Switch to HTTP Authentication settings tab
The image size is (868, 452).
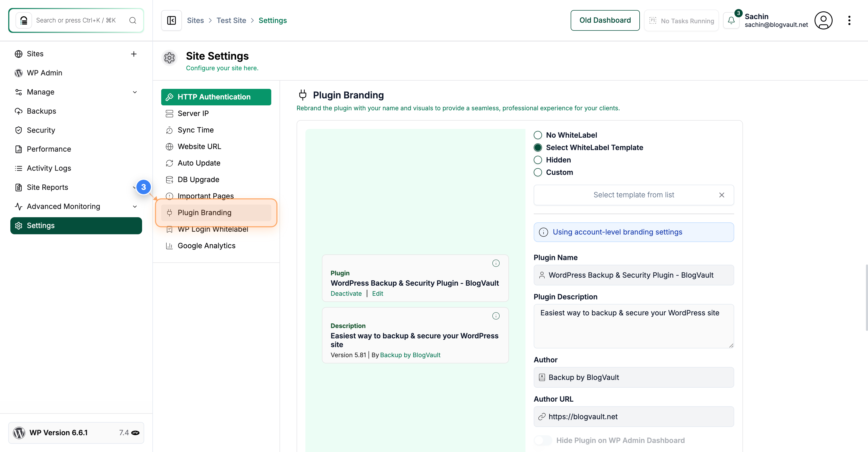[216, 97]
